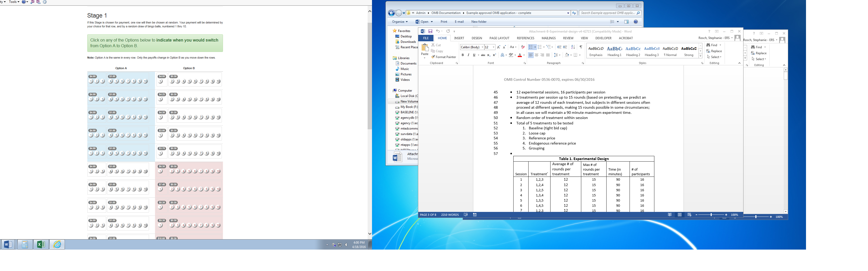The height and width of the screenshot is (271, 868).
Task: Show paragraph marks with pilcrow icon
Action: point(580,47)
